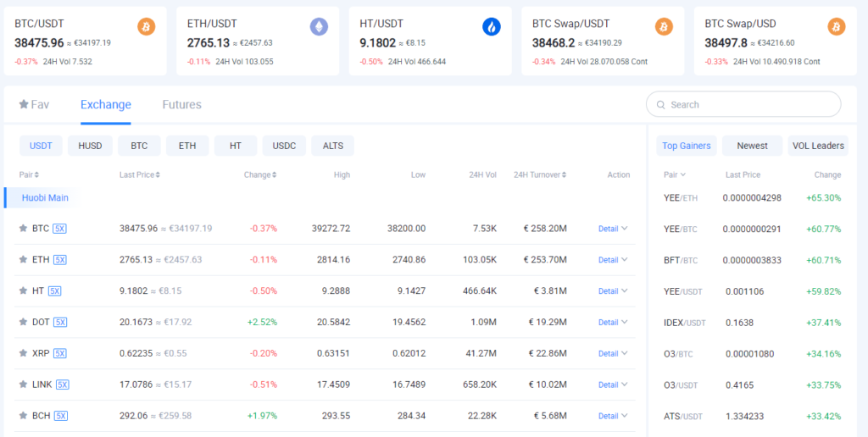The height and width of the screenshot is (437, 868).
Task: Select the USDC market filter
Action: 284,146
